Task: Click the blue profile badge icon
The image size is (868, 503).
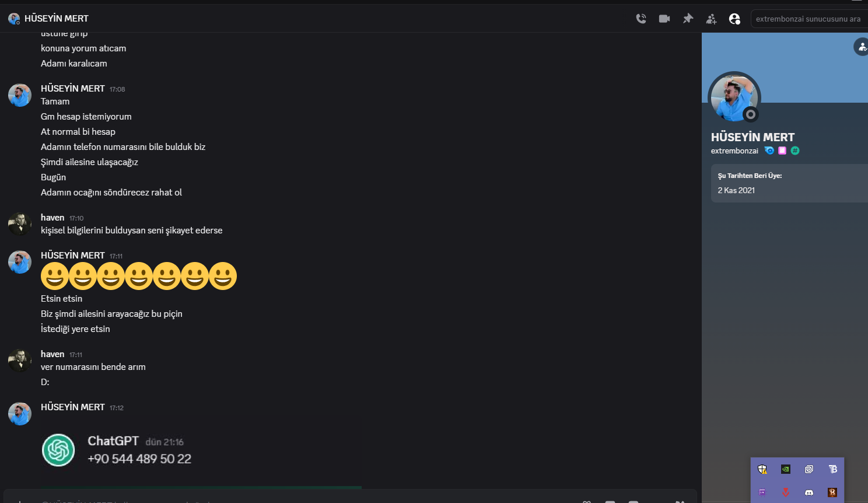Action: (x=769, y=151)
